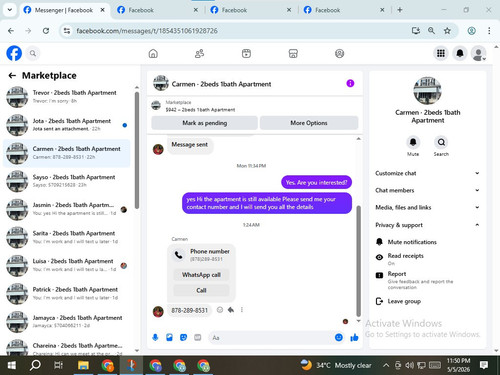
Task: Click the Call button
Action: tap(201, 290)
